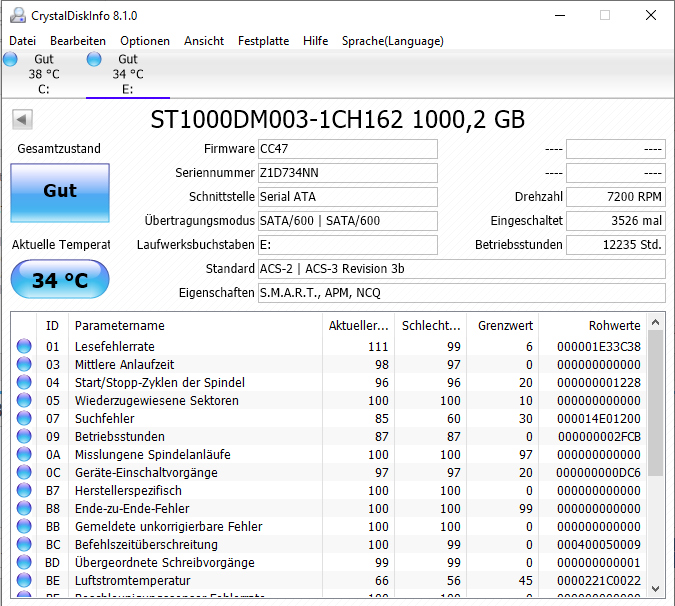Click status orb of Betriebsstunden attribute row 09

point(24,436)
